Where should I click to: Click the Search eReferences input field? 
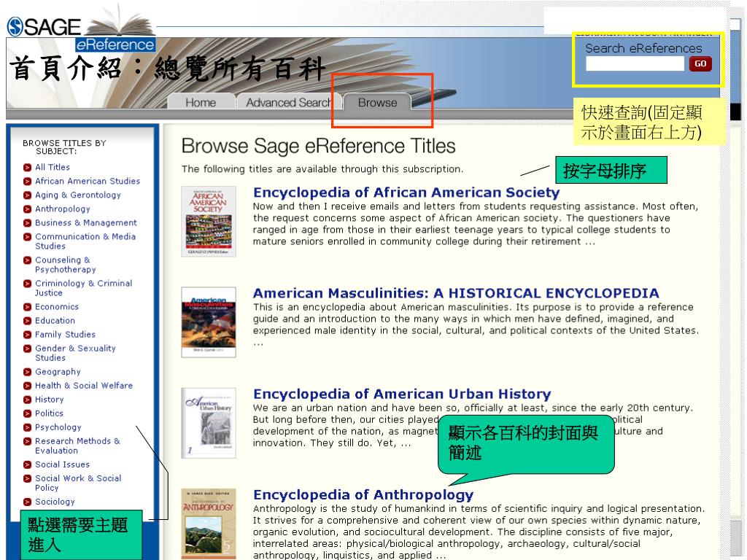(x=635, y=64)
